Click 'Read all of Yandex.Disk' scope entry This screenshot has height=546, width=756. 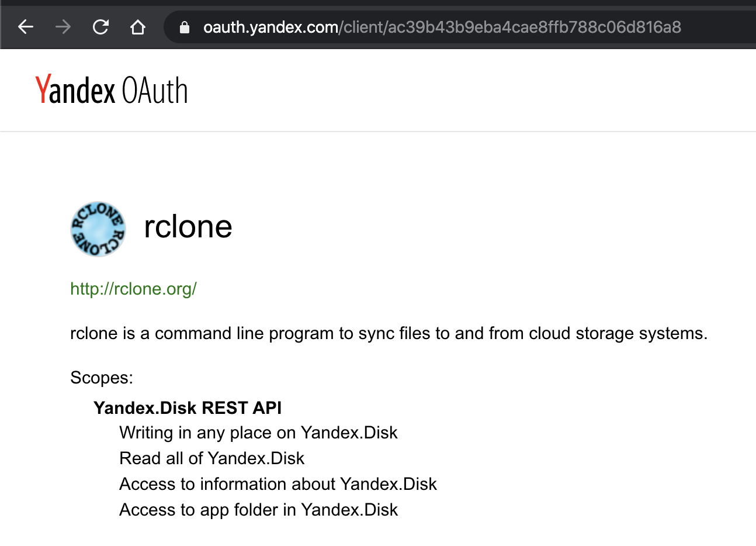point(211,458)
